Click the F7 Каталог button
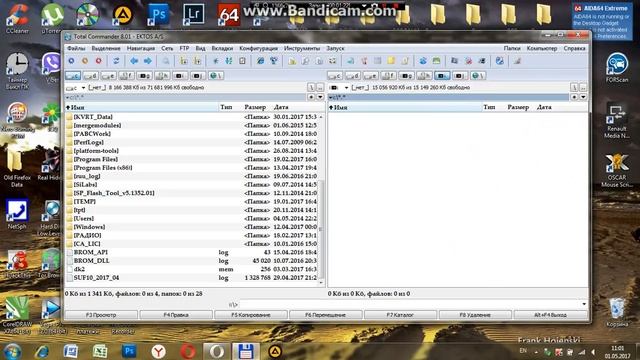This screenshot has width=640, height=360. (x=400, y=315)
